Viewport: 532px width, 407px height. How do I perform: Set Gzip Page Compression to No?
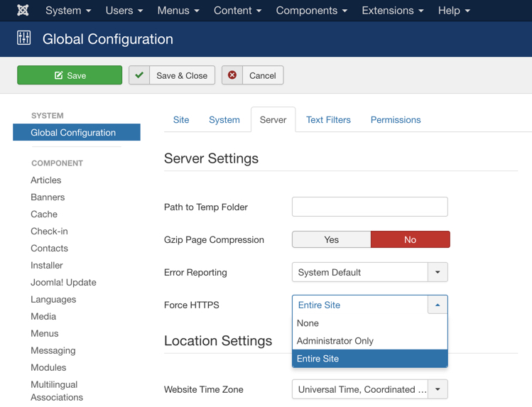tap(411, 239)
